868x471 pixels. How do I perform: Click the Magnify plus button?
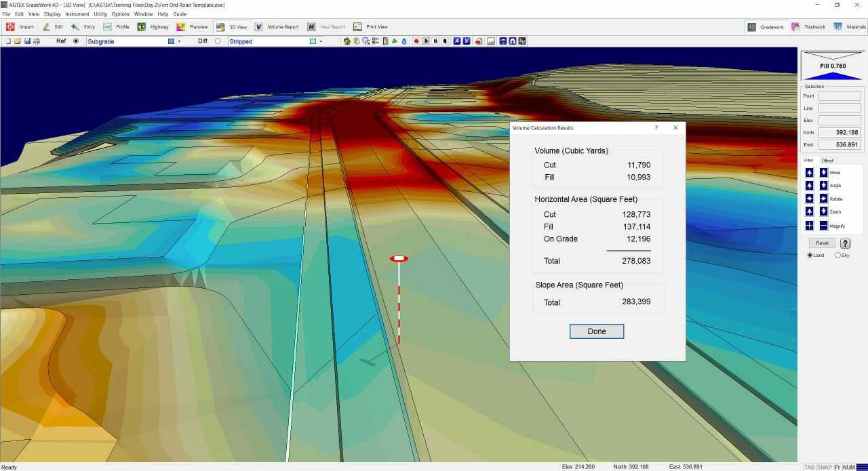click(809, 226)
